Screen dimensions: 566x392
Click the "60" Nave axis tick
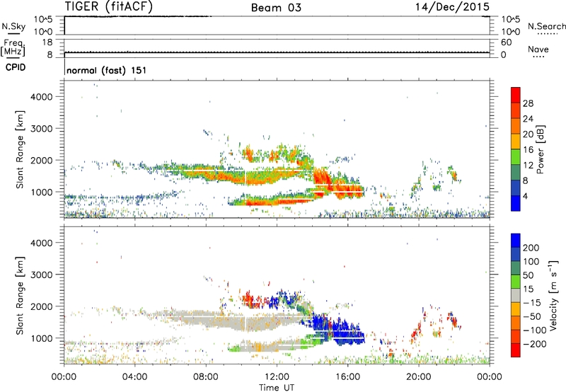pos(506,42)
